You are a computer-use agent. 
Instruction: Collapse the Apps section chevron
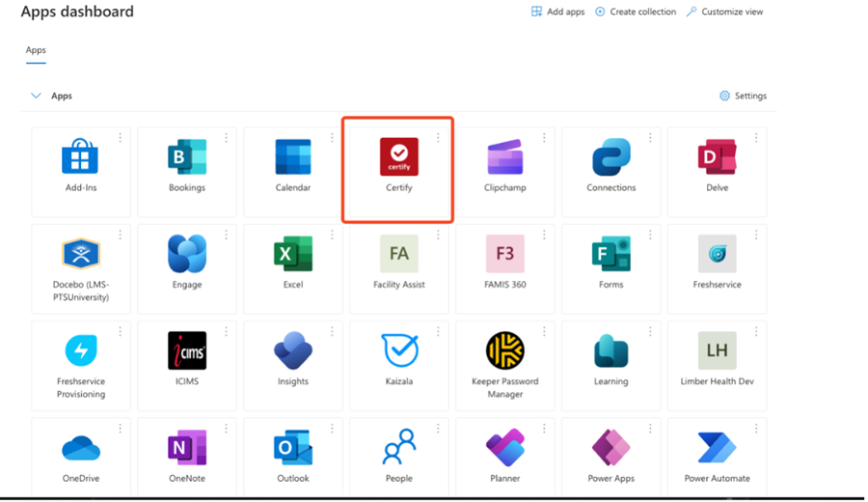click(x=36, y=96)
